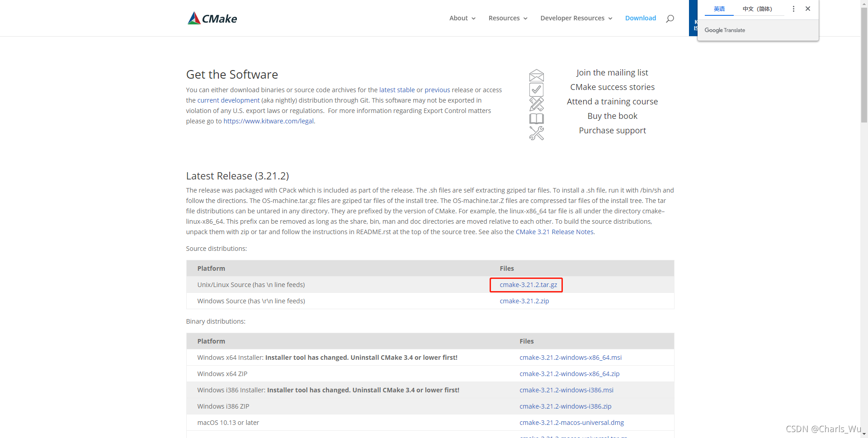Follow the previous release link
This screenshot has width=868, height=438.
coord(437,90)
